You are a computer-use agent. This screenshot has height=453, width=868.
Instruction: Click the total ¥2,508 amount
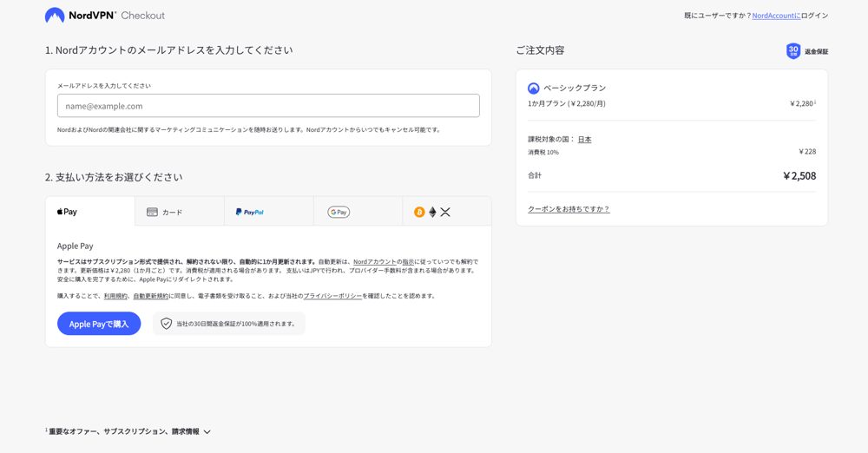[799, 176]
